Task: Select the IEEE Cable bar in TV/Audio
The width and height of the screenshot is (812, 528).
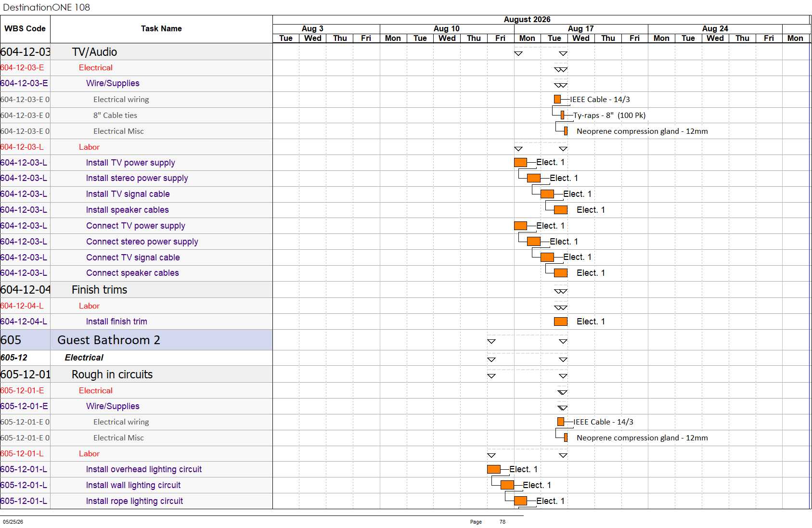Action: pos(557,99)
